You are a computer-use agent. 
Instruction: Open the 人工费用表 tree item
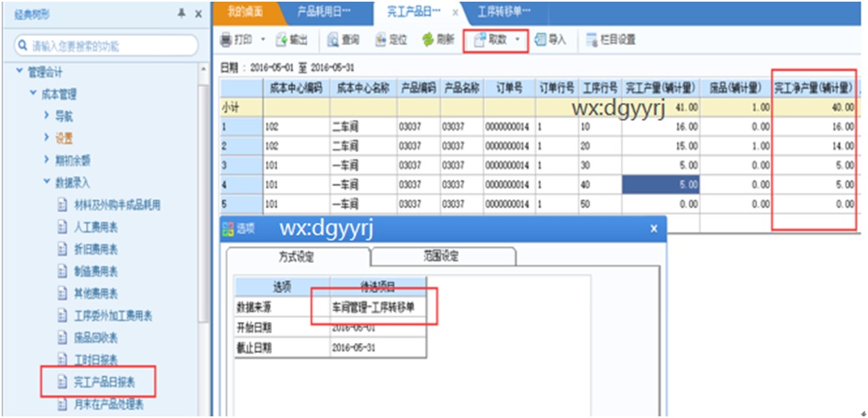coord(96,227)
